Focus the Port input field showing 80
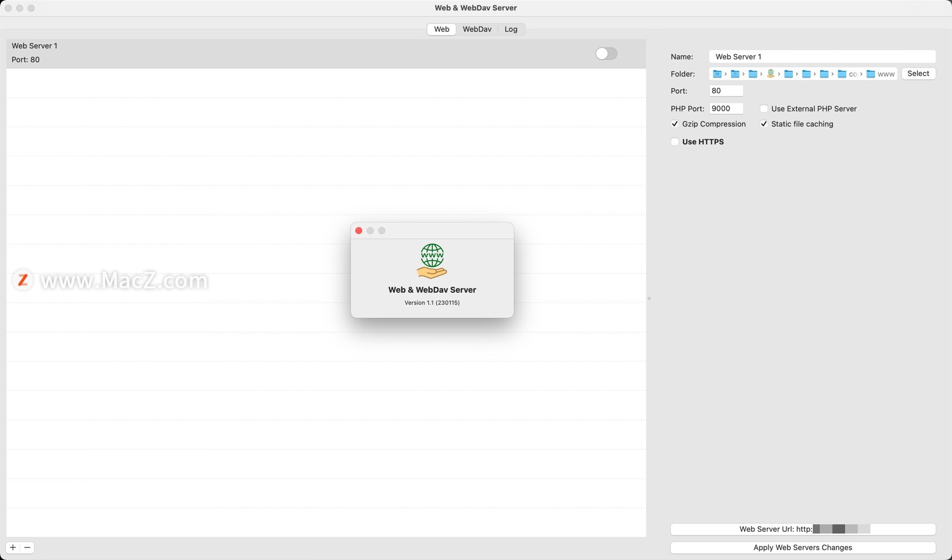This screenshot has width=952, height=560. point(726,91)
